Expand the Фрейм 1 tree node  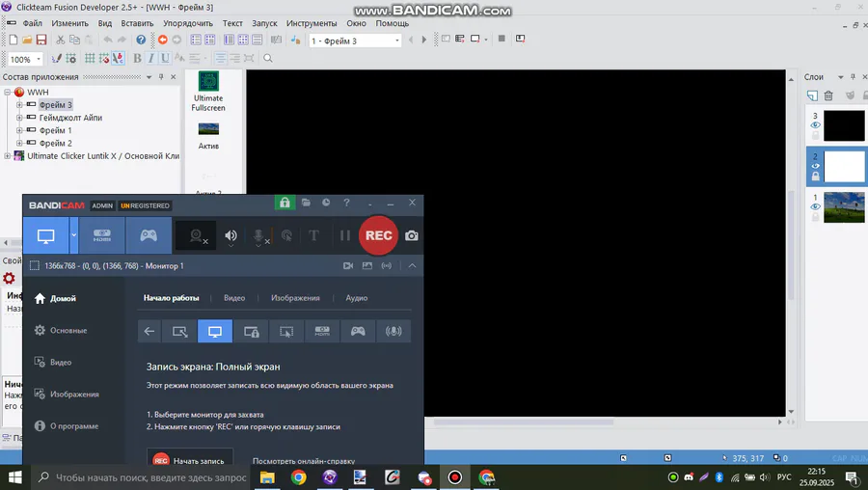19,130
